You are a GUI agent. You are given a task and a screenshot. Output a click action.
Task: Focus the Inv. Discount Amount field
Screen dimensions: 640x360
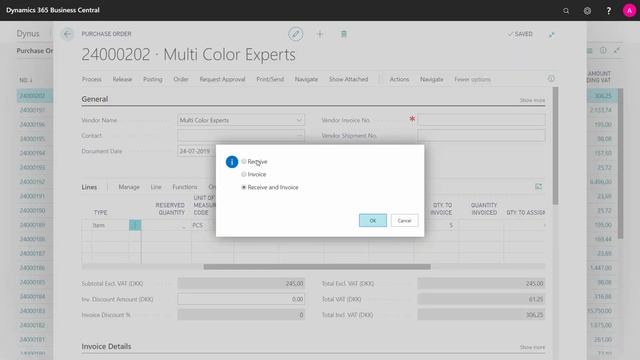(241, 299)
